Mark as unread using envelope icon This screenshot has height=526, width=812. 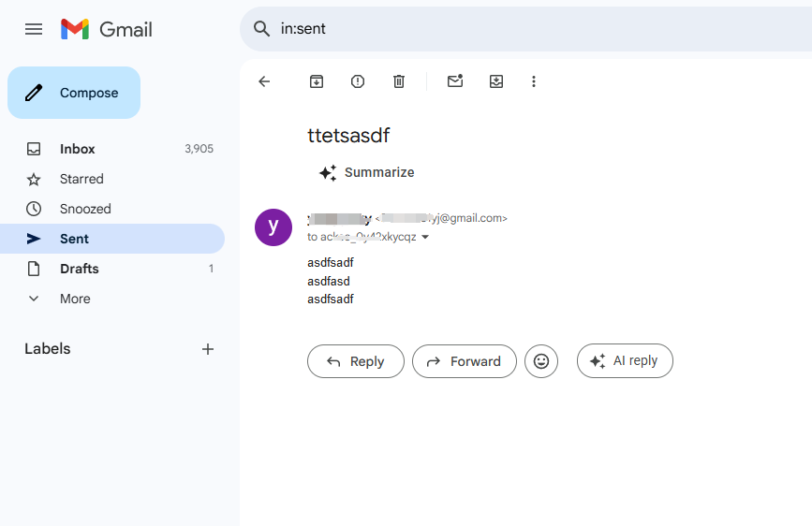click(455, 81)
